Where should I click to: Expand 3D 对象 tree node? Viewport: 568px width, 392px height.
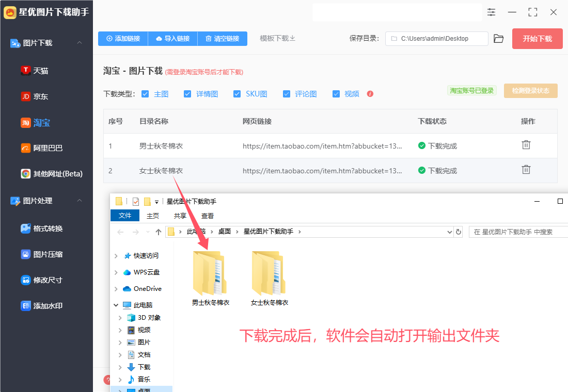[120, 318]
